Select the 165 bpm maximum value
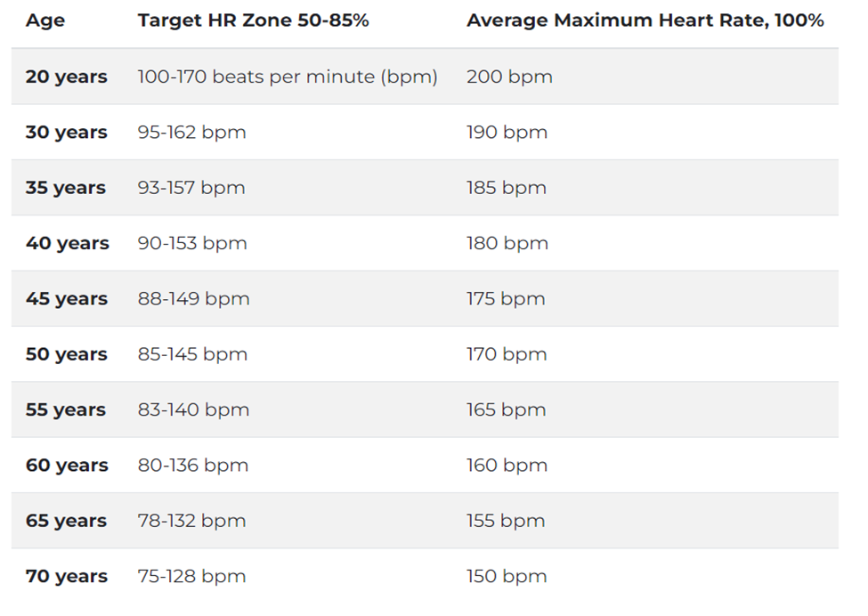Viewport: 868px width, 616px height. click(506, 410)
